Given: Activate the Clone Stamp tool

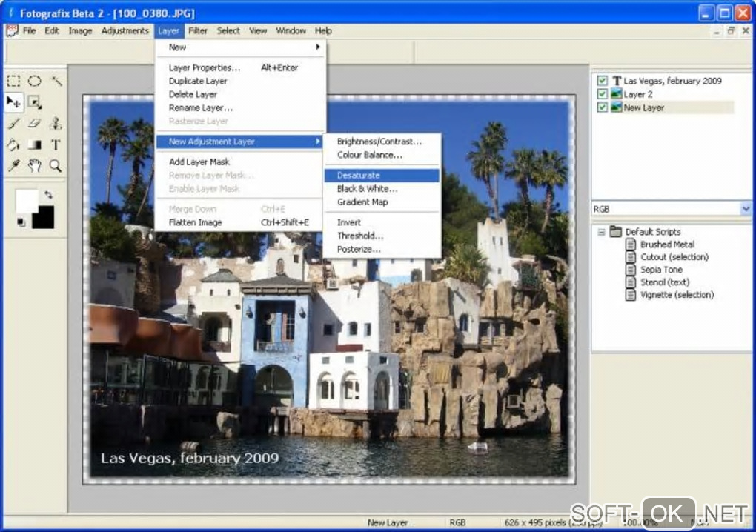Looking at the screenshot, I should point(56,124).
